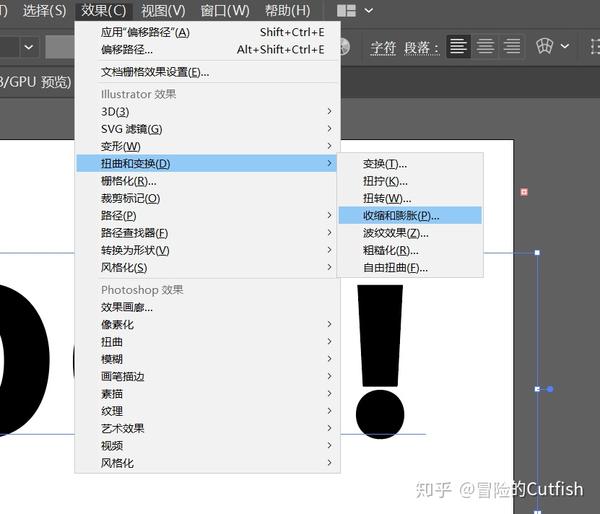Select the exclamation mark glyph on canvas
Screen dimensions: 600x514
tap(380, 361)
